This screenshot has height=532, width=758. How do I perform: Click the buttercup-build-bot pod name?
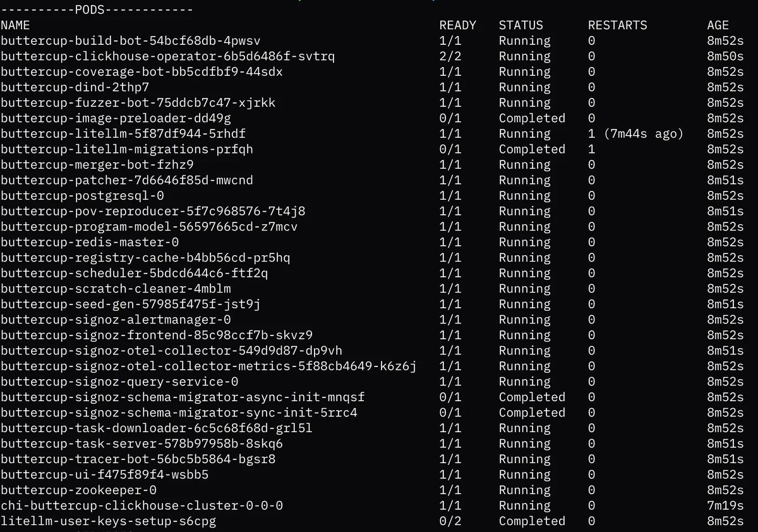pyautogui.click(x=131, y=41)
